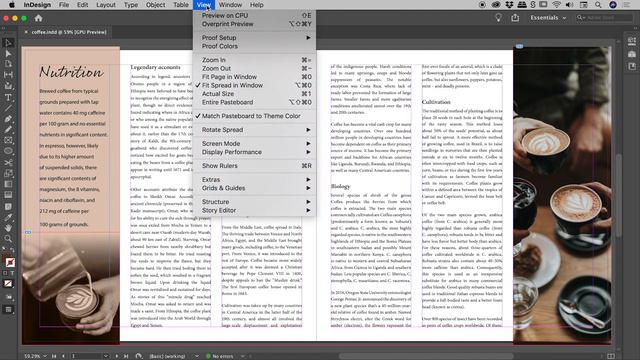Viewport: 640px width, 360px height.
Task: Select the Type tool
Action: coord(8,97)
